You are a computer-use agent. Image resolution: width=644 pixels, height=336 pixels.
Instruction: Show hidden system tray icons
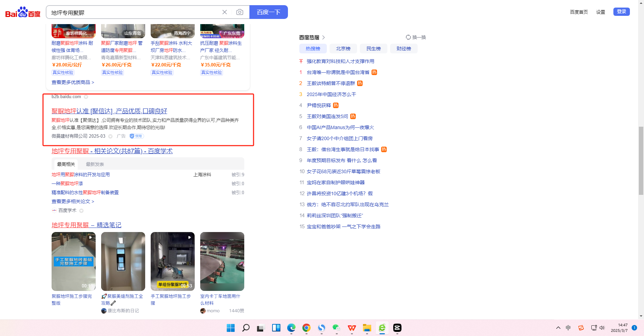tap(558, 328)
